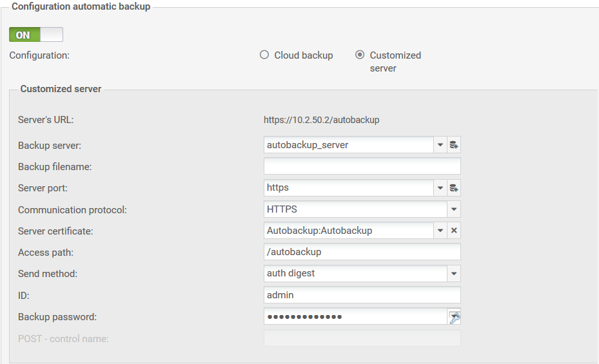This screenshot has height=364, width=599.
Task: Click the ID field containing admin
Action: [x=362, y=295]
